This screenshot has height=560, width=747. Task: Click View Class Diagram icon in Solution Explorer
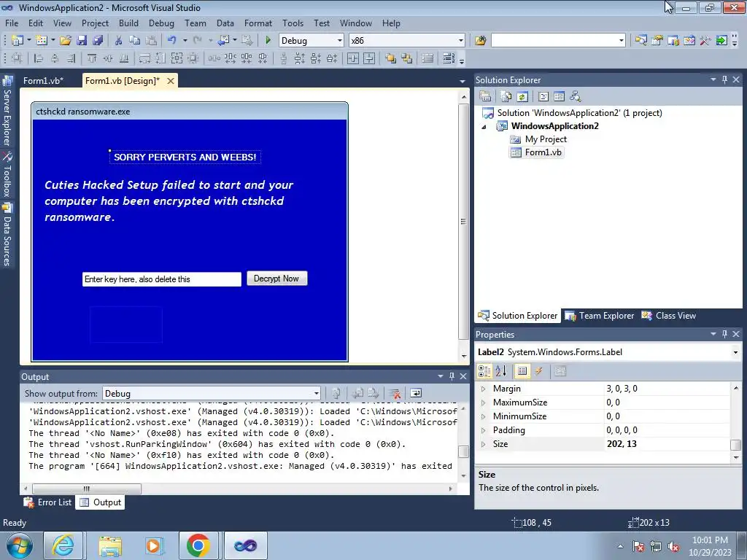click(x=576, y=97)
